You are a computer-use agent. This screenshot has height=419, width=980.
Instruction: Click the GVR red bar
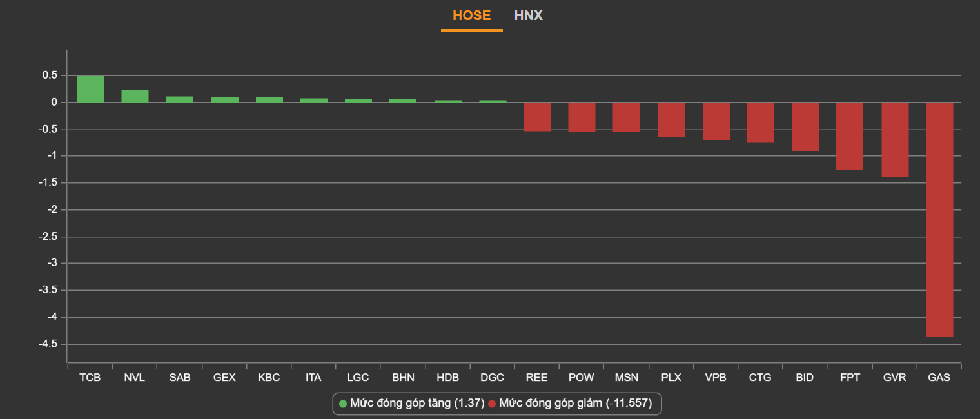point(895,139)
